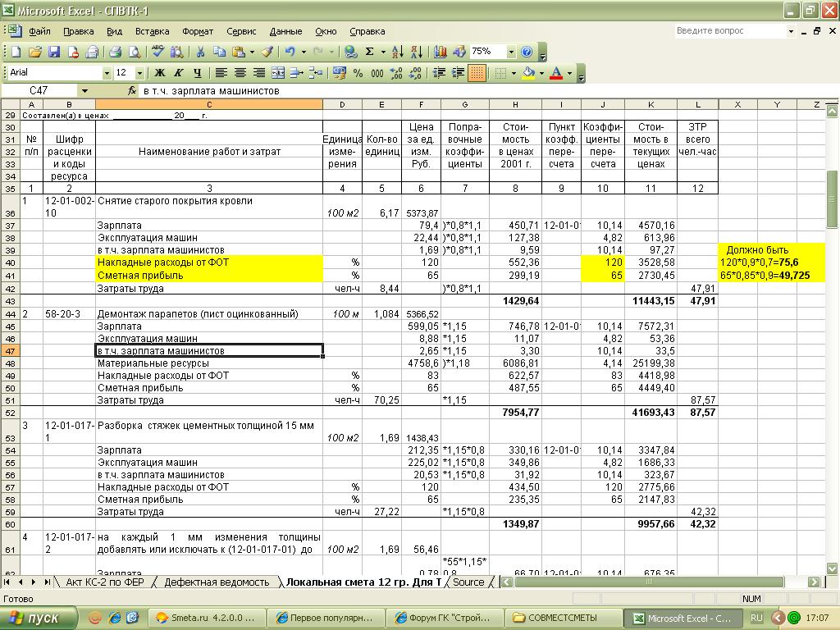Click the Print icon

click(x=116, y=52)
